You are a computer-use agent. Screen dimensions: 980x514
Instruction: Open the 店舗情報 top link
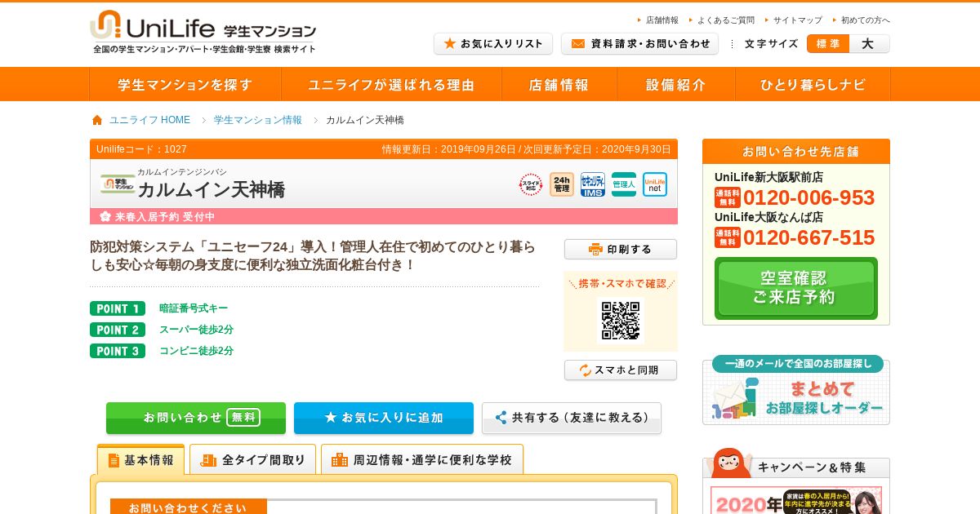tap(661, 20)
